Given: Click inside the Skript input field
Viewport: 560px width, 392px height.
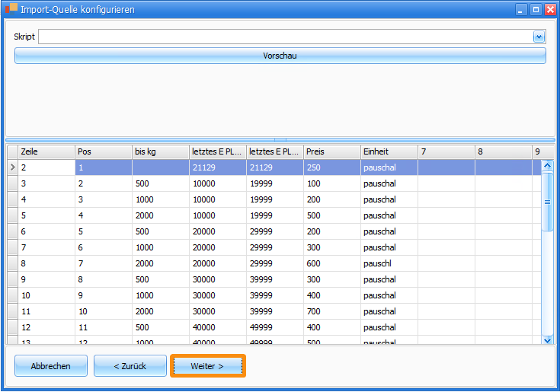Looking at the screenshot, I should (286, 37).
